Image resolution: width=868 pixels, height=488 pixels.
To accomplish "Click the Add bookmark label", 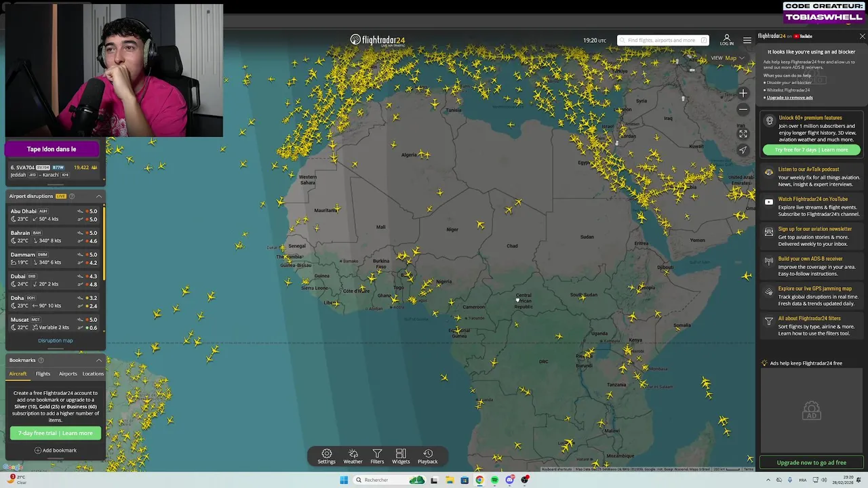I will tap(59, 451).
